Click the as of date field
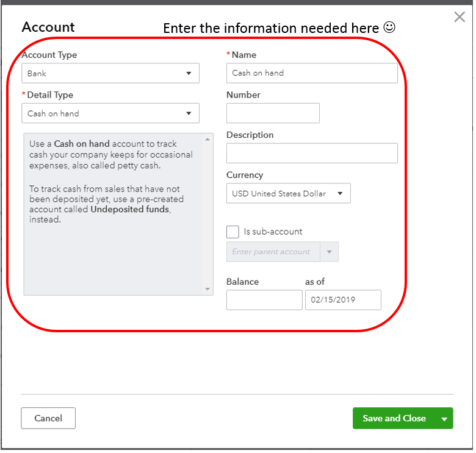The width and height of the screenshot is (476, 453). click(343, 300)
